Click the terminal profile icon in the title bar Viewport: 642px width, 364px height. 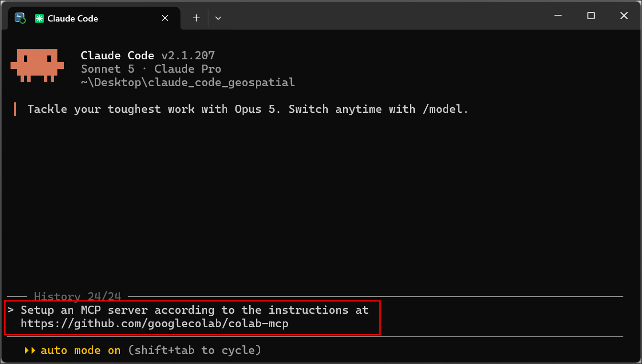(20, 18)
